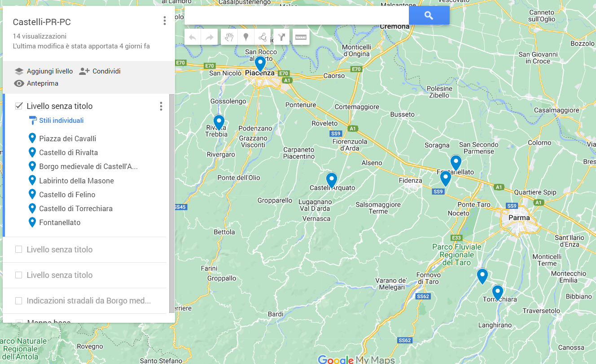The image size is (596, 364).
Task: Click Aggiungi livello
Action: (x=44, y=71)
